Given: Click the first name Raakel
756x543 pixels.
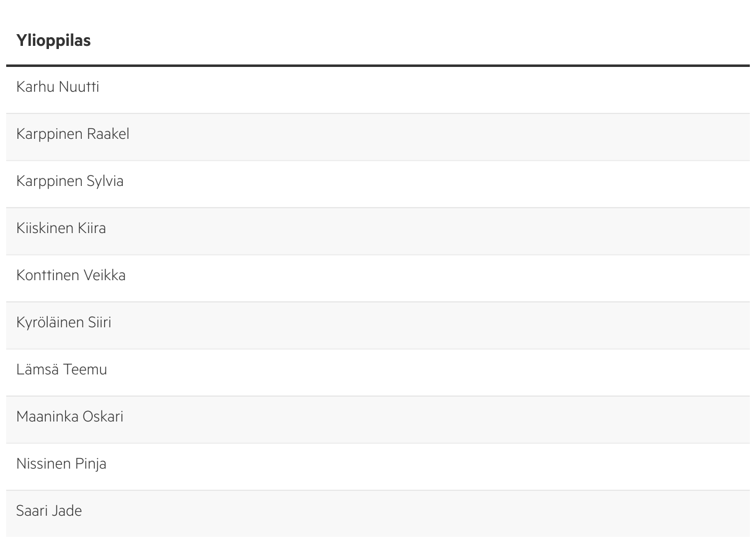Looking at the screenshot, I should (108, 135).
